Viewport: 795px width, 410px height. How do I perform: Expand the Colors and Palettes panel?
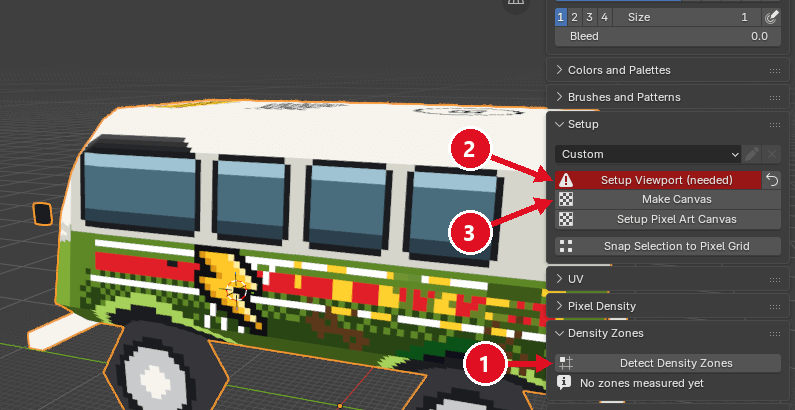pyautogui.click(x=559, y=70)
